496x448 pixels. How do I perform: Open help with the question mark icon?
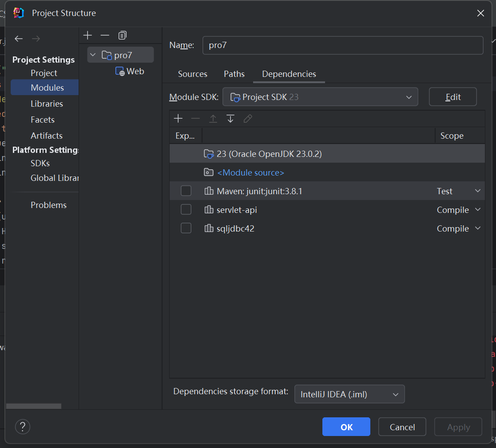coord(23,427)
